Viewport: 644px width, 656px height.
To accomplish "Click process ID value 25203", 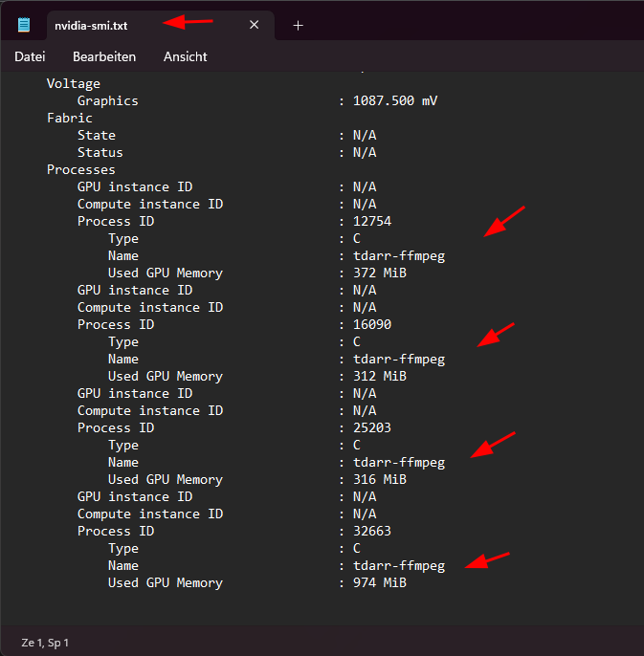I will point(372,427).
